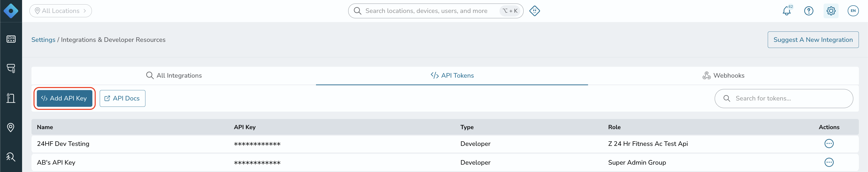Click Z 24 Hr Fitness Ac Test Api role
The image size is (868, 172).
[648, 144]
